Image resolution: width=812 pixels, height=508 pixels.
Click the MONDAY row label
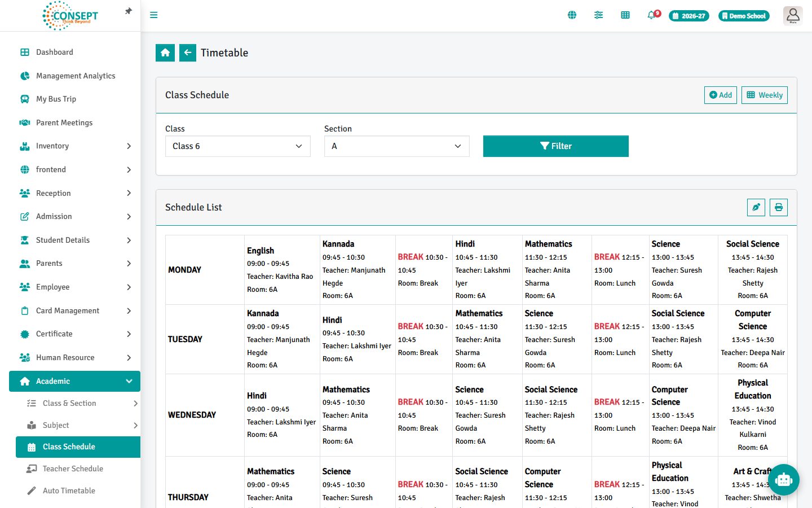click(184, 270)
